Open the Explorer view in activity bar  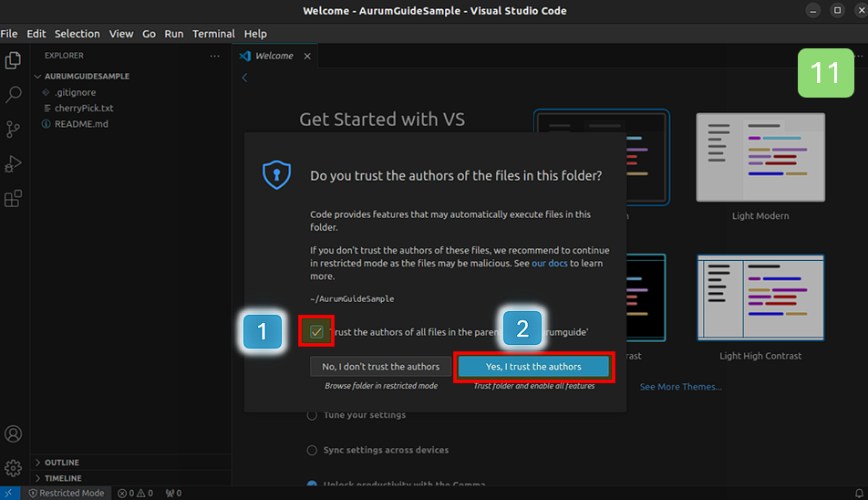14,60
